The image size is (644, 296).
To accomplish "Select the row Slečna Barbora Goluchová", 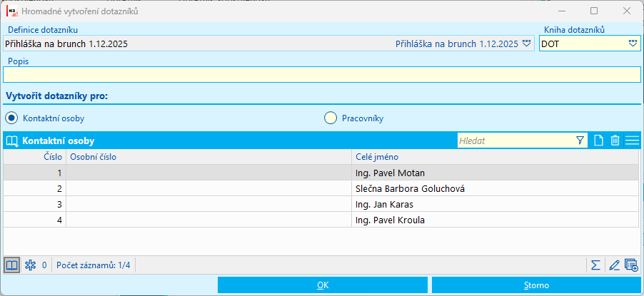I will click(321, 188).
